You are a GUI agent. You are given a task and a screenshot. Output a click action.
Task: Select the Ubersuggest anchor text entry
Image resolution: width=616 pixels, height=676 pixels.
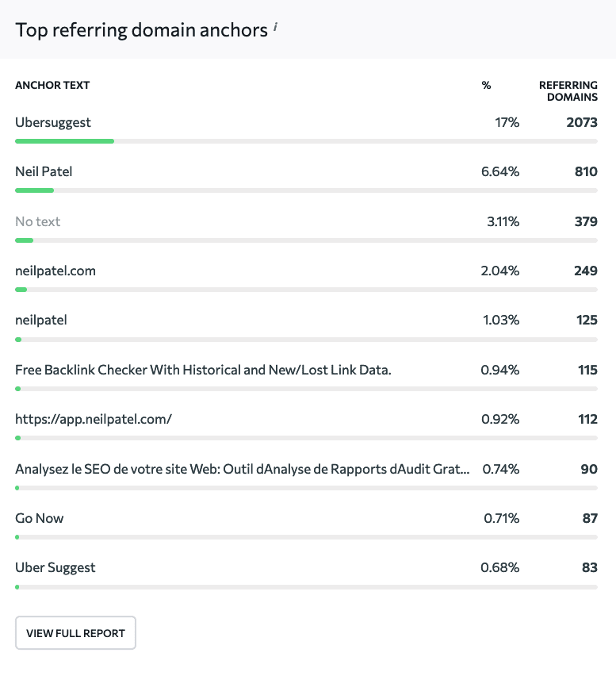coord(52,122)
